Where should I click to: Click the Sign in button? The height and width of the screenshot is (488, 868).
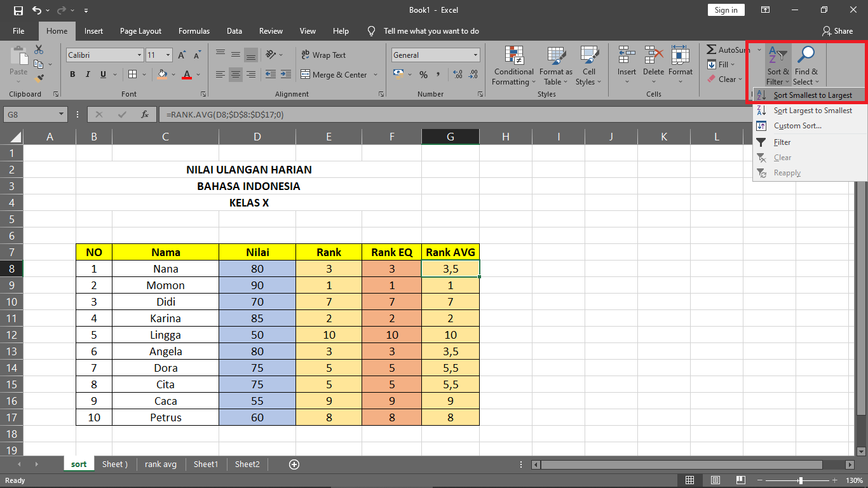pos(726,10)
